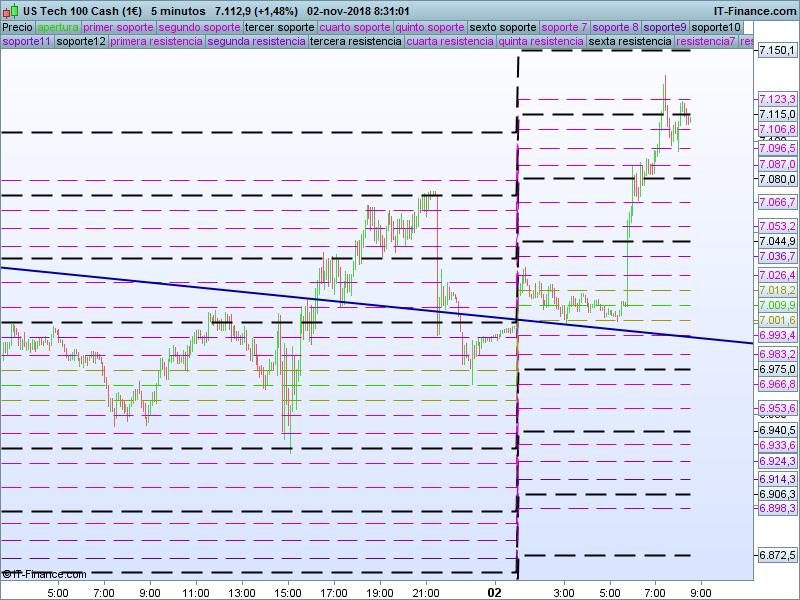Image resolution: width=800 pixels, height=600 pixels.
Task: Click the cuarta resistencia label
Action: tap(450, 41)
